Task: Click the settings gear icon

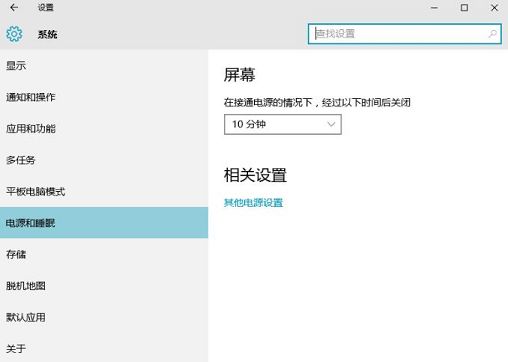Action: tap(14, 34)
